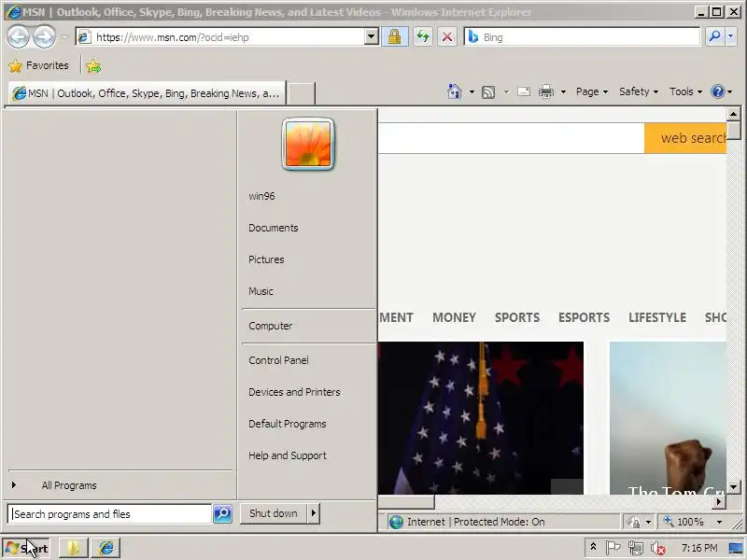The image size is (747, 560).
Task: Click Internet Explorer taskbar icon
Action: 106,548
